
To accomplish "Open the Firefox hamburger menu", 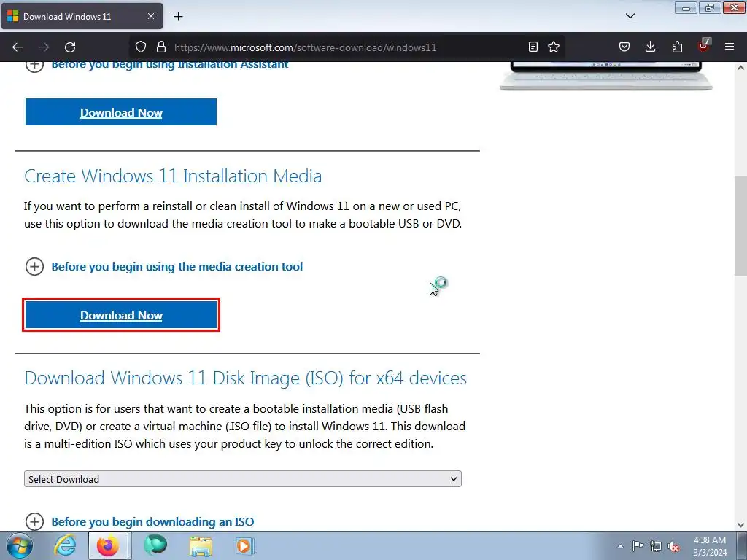I will [729, 47].
